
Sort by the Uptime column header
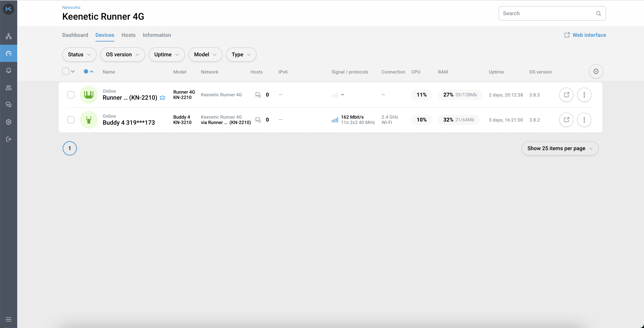(x=496, y=72)
